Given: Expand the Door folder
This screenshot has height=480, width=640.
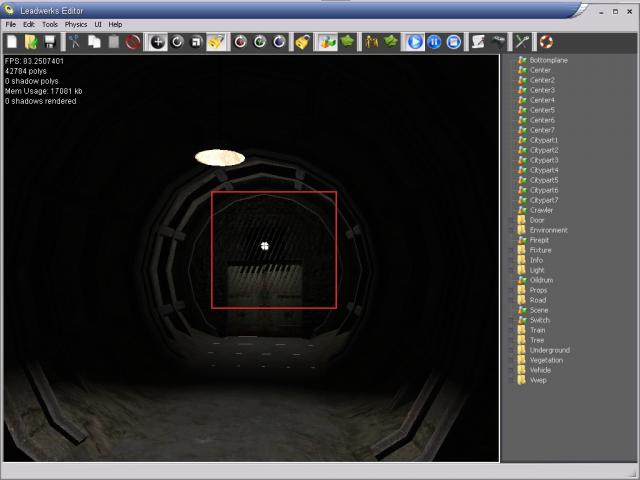Looking at the screenshot, I should [x=537, y=220].
